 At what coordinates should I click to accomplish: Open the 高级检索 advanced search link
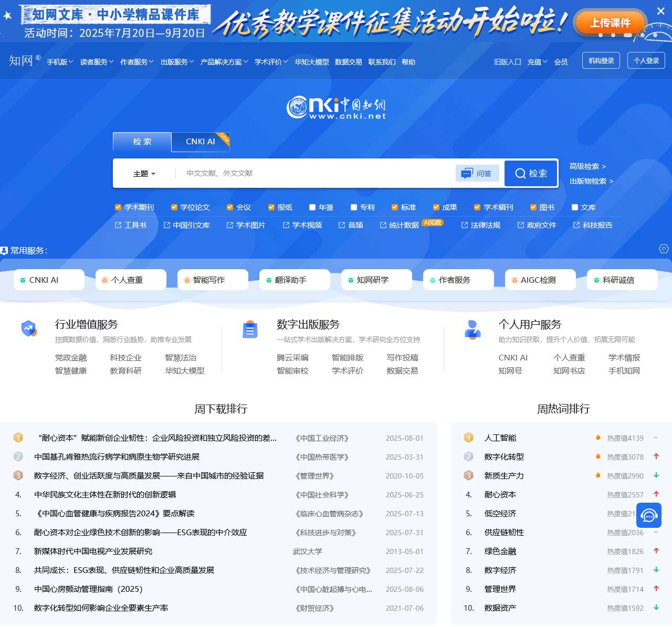tap(586, 166)
